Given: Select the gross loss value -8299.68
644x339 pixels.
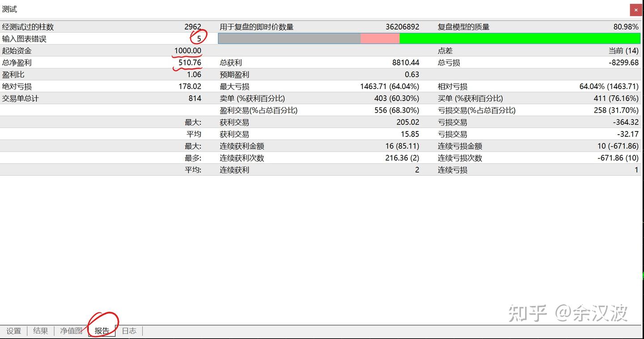Looking at the screenshot, I should click(624, 63).
